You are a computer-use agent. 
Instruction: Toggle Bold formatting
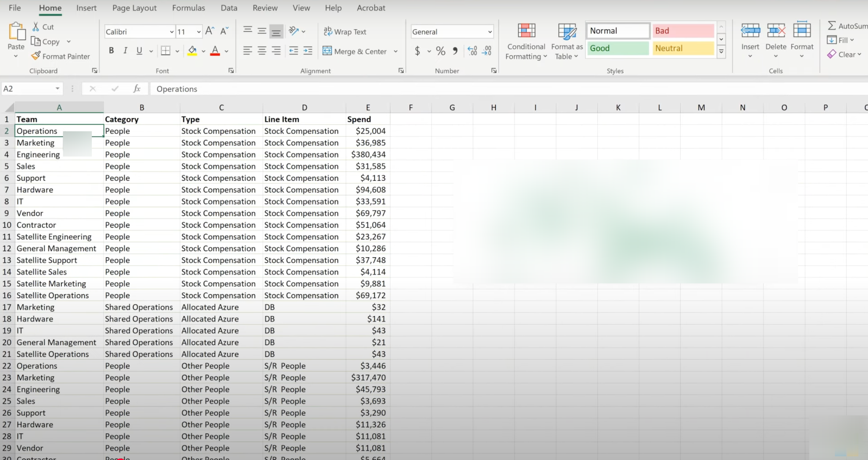tap(111, 51)
